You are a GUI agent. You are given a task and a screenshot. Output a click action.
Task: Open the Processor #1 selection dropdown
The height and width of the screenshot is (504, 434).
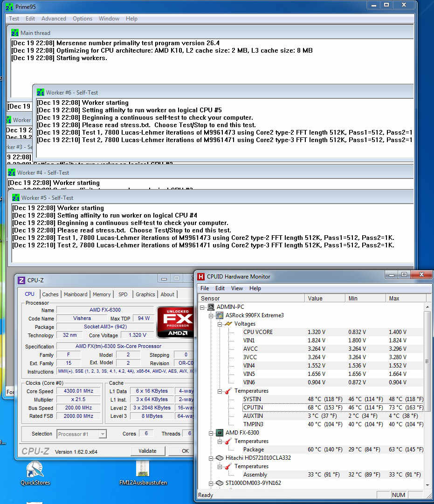(102, 434)
